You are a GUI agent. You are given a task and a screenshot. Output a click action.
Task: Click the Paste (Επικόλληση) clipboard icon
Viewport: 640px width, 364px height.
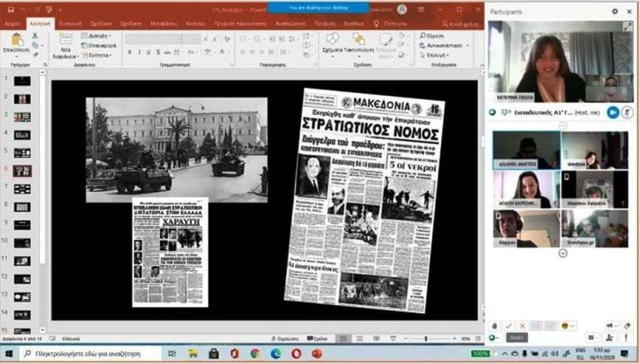pyautogui.click(x=16, y=40)
